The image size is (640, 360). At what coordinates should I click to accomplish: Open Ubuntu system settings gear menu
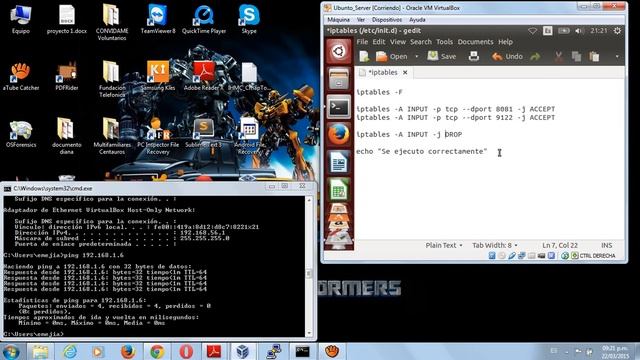(617, 31)
